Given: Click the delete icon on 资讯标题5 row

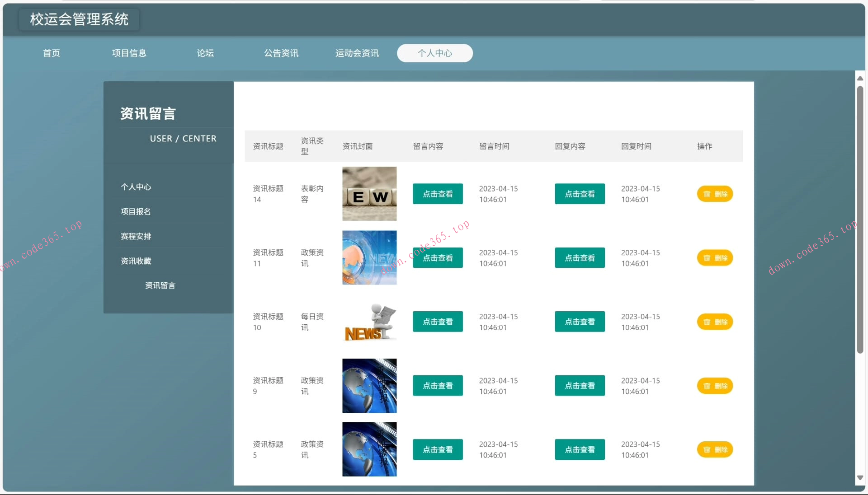Looking at the screenshot, I should pos(715,449).
